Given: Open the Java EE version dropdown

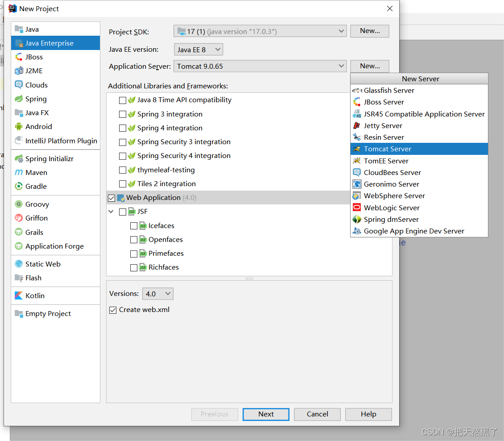Looking at the screenshot, I should (x=198, y=50).
